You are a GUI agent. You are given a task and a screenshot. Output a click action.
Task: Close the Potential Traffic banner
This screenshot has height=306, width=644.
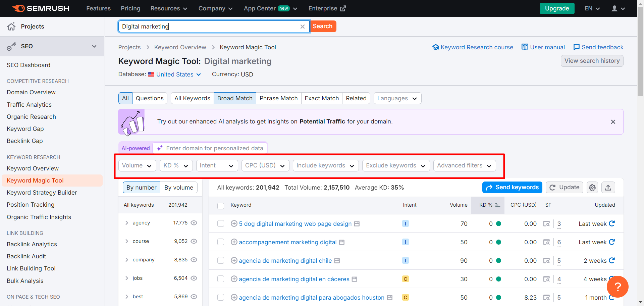point(613,122)
